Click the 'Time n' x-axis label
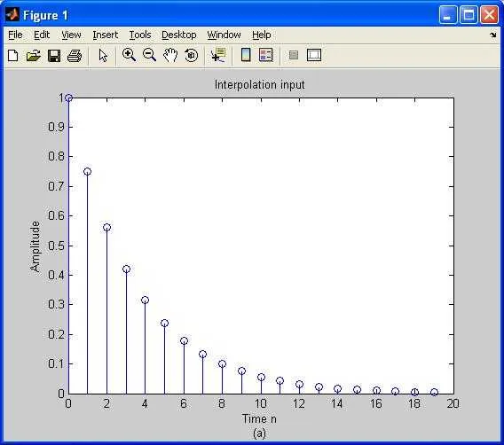 click(259, 418)
